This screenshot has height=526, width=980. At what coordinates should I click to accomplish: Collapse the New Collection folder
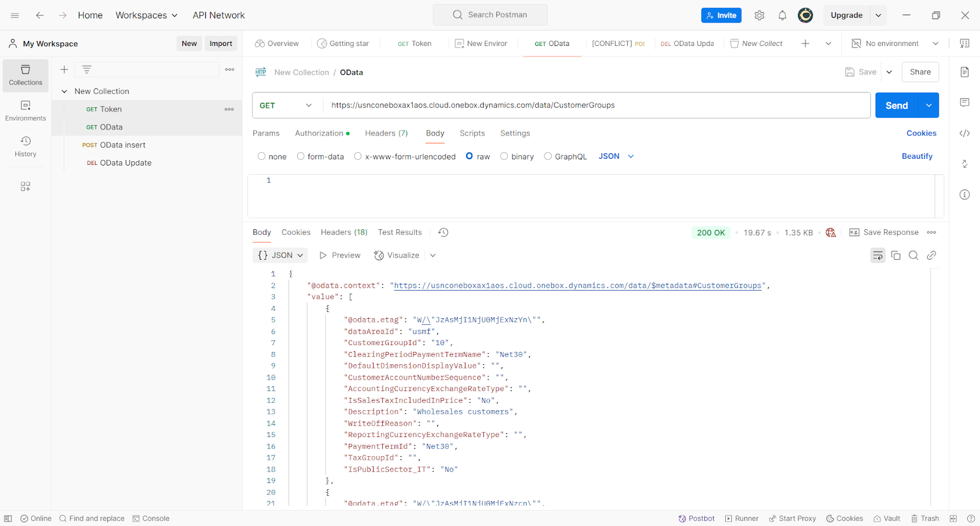click(x=64, y=91)
